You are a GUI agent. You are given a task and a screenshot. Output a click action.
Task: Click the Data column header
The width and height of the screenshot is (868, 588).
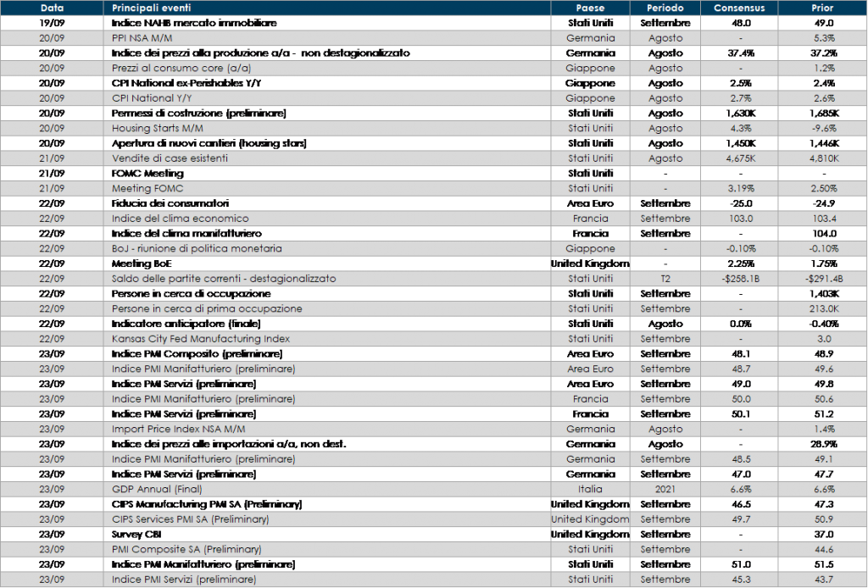click(52, 8)
